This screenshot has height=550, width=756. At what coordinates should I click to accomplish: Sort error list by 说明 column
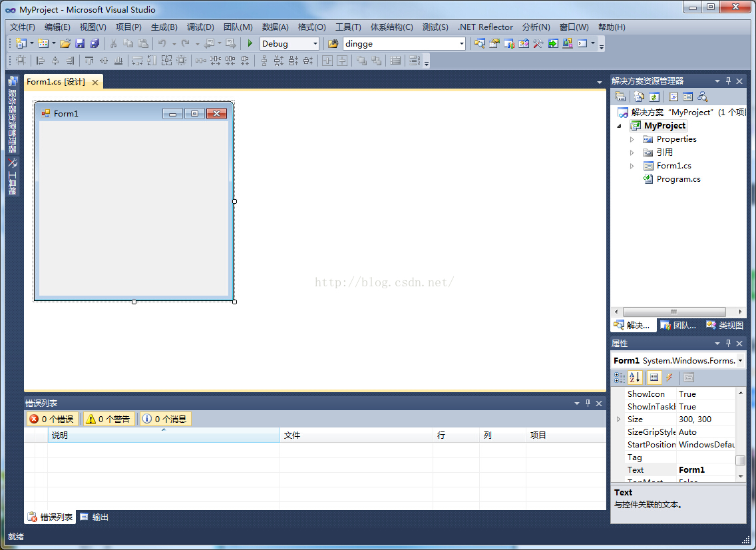point(164,435)
